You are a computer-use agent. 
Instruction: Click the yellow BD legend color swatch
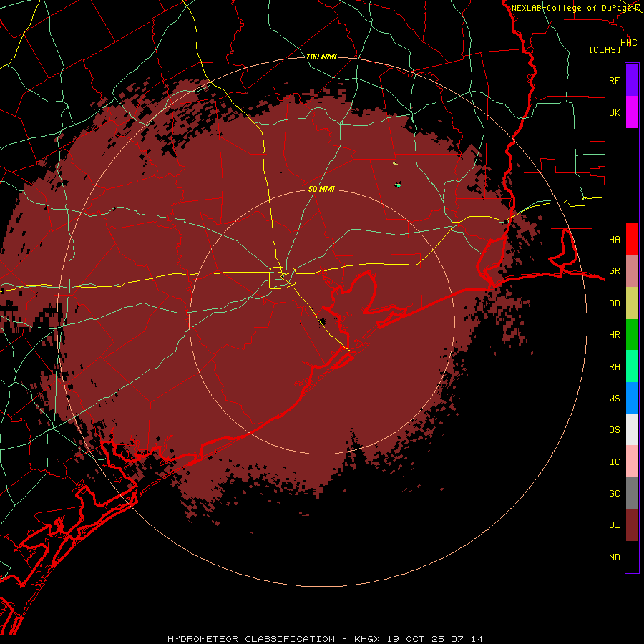(632, 303)
